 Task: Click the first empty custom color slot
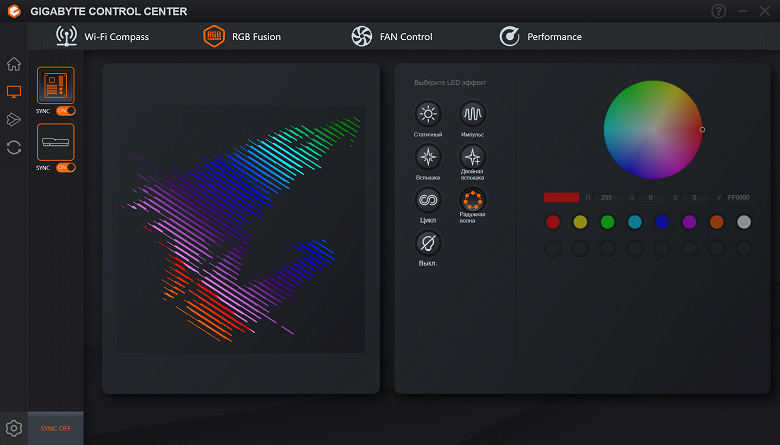click(x=553, y=248)
